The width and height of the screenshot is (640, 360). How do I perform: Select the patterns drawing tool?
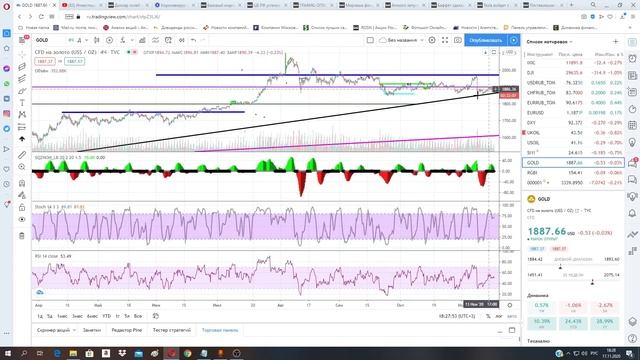point(22,115)
